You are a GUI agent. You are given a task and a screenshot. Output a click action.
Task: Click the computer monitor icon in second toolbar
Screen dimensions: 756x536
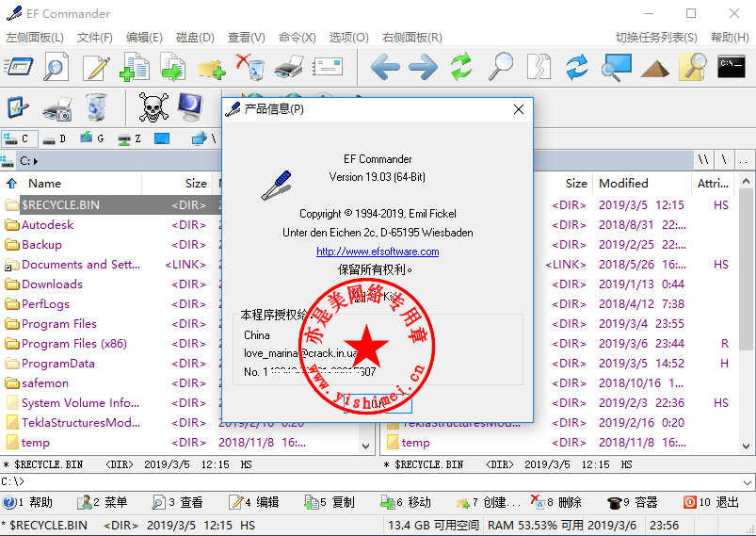[x=190, y=107]
